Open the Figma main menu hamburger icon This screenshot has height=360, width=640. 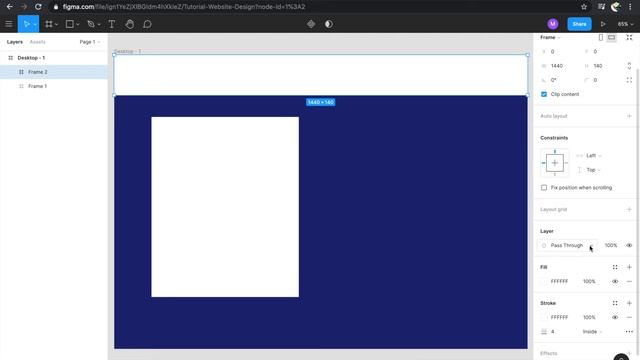click(x=9, y=24)
